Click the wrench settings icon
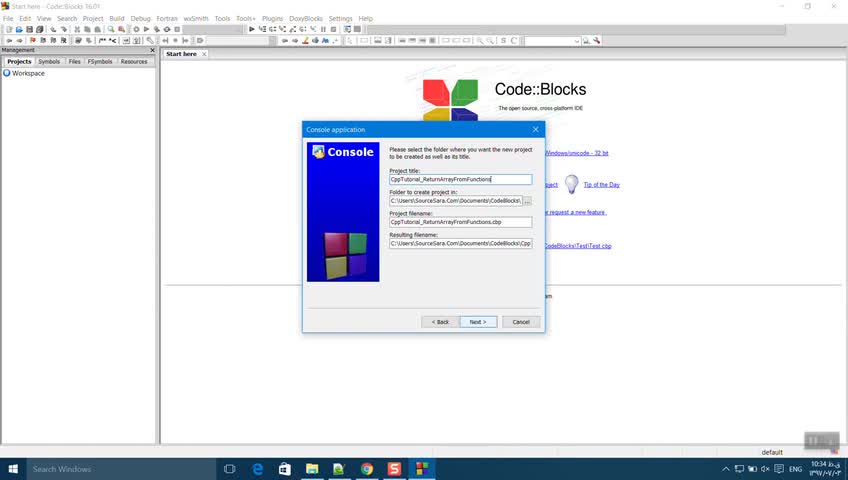Viewport: 848px width, 480px height. 597,41
